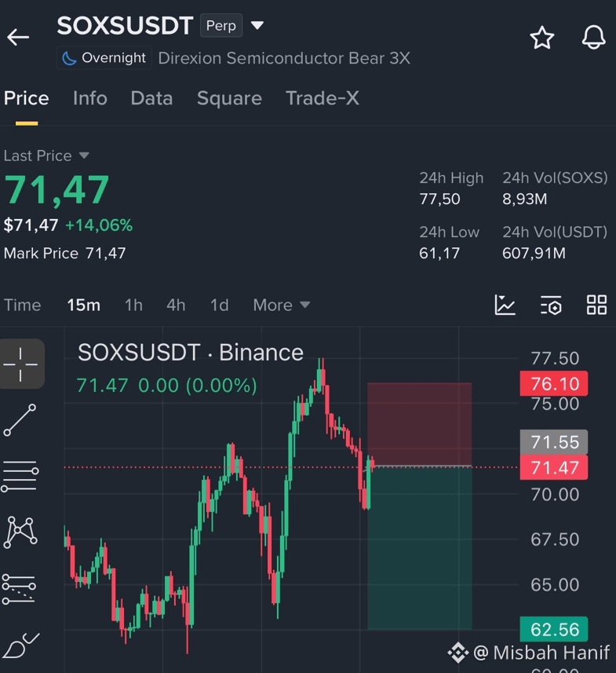The image size is (616, 673).
Task: Switch to the Data tab
Action: coord(151,98)
